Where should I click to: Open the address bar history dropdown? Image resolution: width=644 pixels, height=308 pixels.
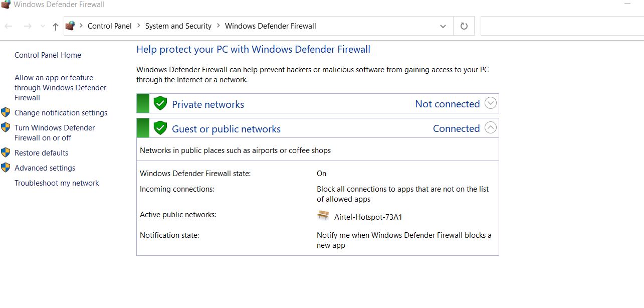443,26
